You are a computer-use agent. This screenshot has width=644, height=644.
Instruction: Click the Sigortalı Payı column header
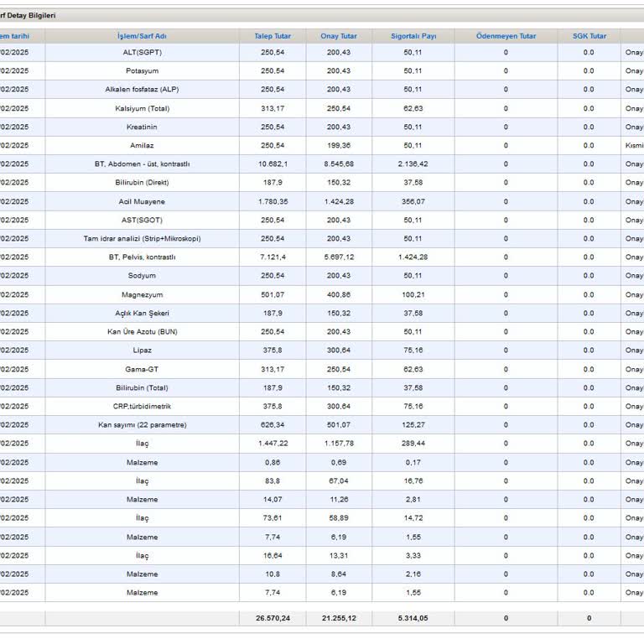[413, 36]
